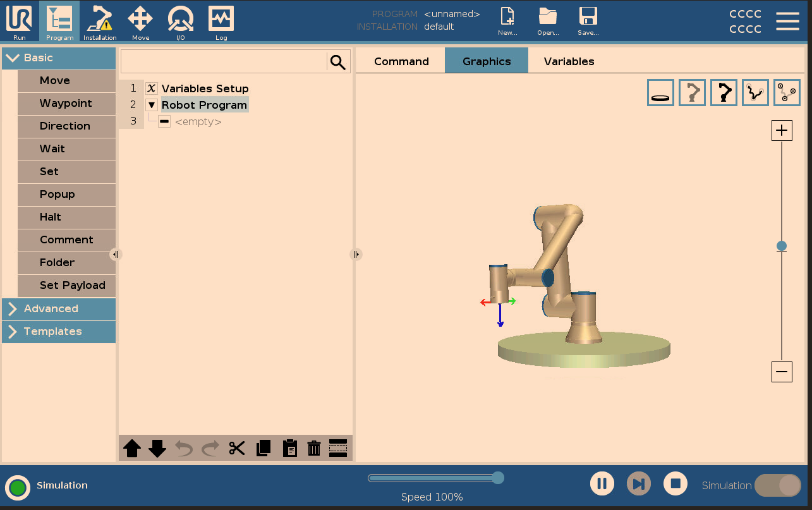Insert a Halt command
The image size is (812, 510).
[66, 217]
